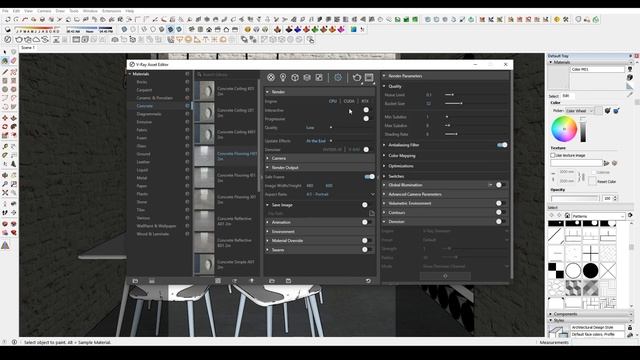
Task: Click the load settings folder icon at bottom
Action: click(x=272, y=281)
